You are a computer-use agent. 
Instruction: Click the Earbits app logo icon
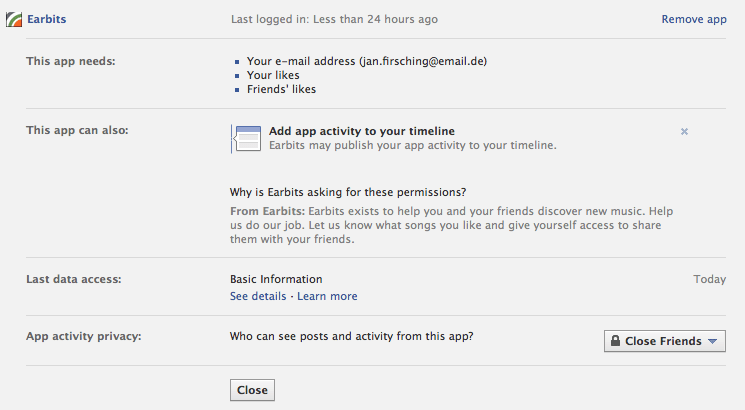[x=14, y=19]
